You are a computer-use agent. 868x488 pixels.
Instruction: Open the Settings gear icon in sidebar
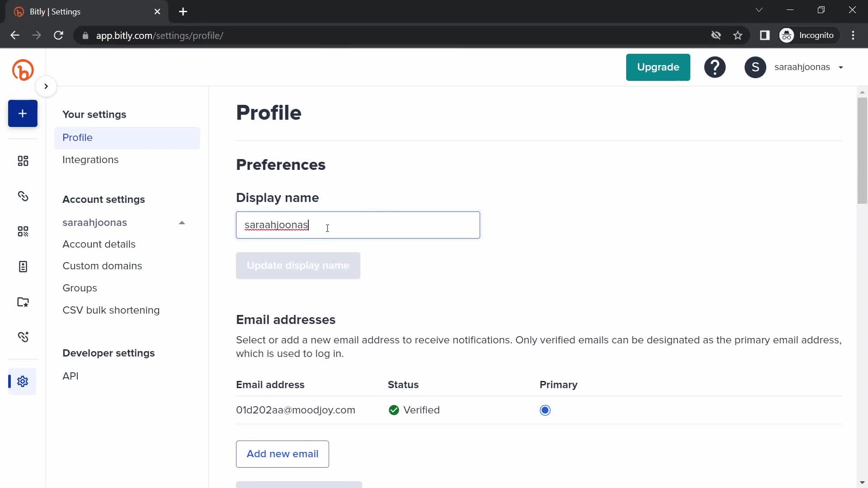pos(23,381)
